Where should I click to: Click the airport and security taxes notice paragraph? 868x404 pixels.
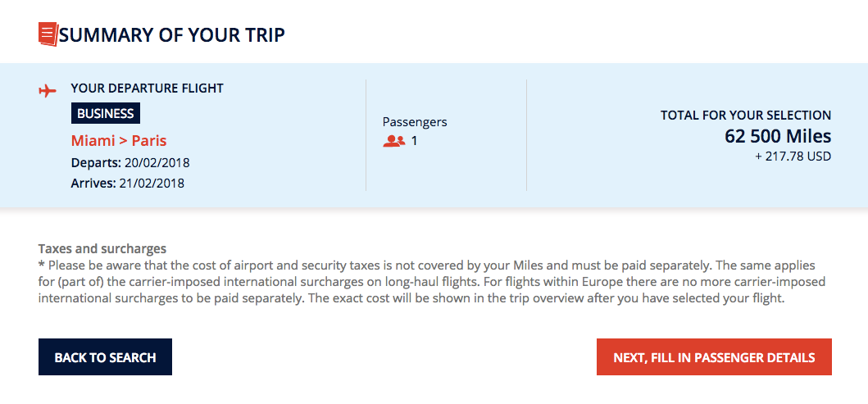click(432, 282)
